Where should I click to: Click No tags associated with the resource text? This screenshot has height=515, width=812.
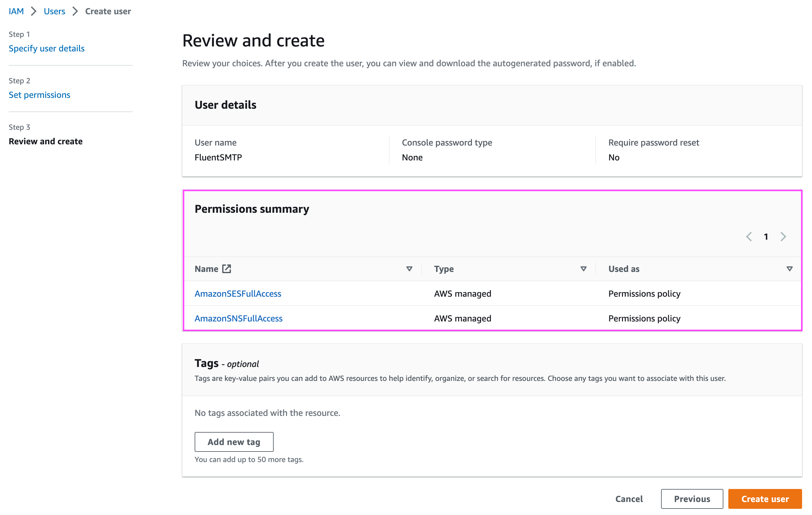(267, 413)
